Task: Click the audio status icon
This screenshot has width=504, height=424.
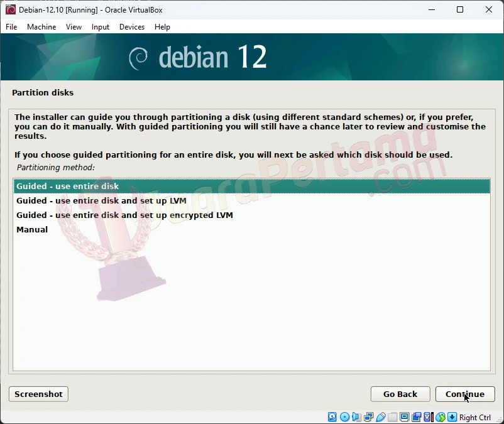Action: point(356,416)
